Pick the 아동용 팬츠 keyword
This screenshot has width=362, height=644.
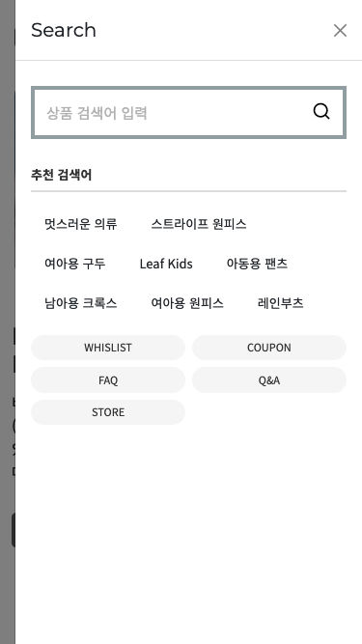257,264
